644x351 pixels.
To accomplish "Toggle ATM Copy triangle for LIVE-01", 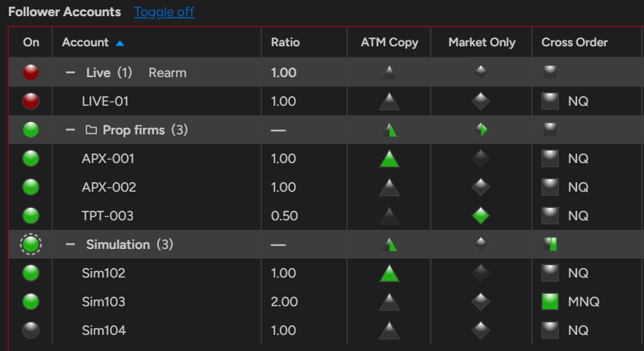I will click(389, 101).
